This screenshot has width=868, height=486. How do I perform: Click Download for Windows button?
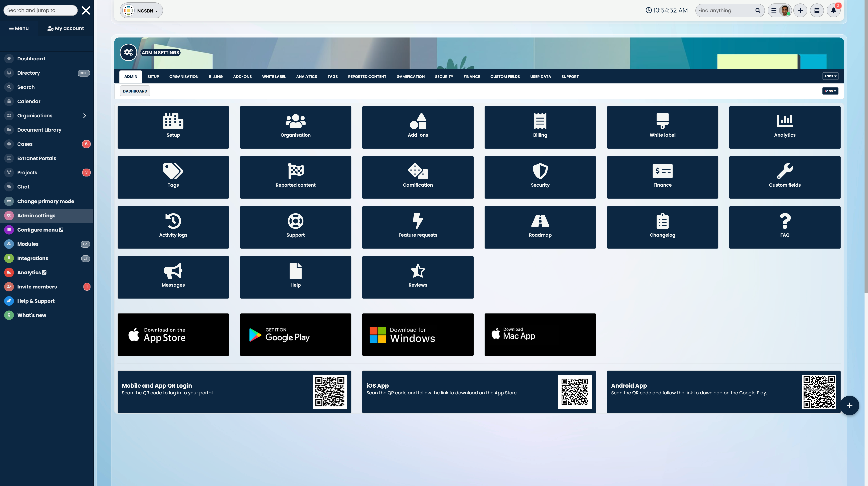pyautogui.click(x=418, y=334)
